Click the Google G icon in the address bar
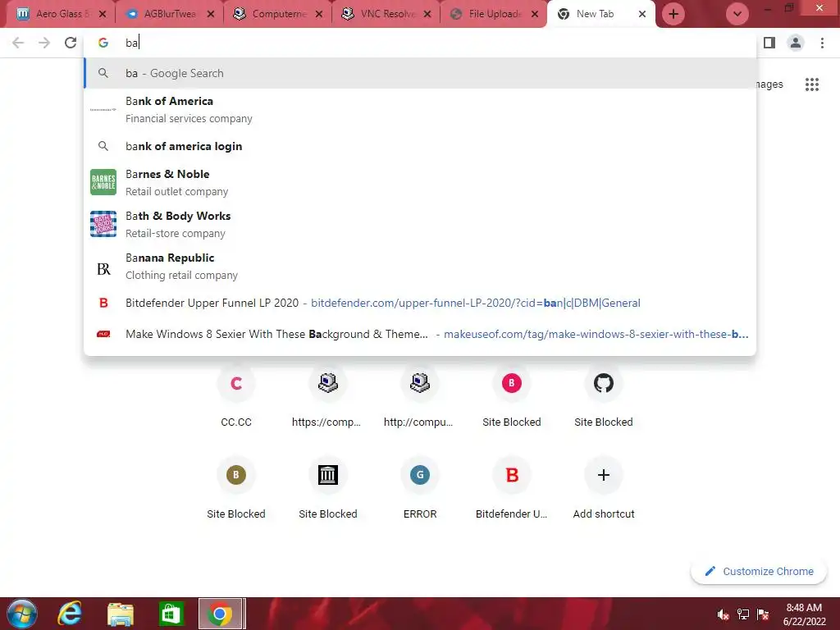Image resolution: width=840 pixels, height=630 pixels. (103, 43)
